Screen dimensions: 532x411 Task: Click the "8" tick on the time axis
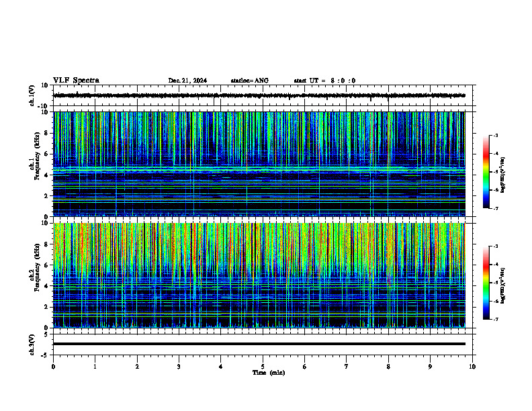[388, 367]
